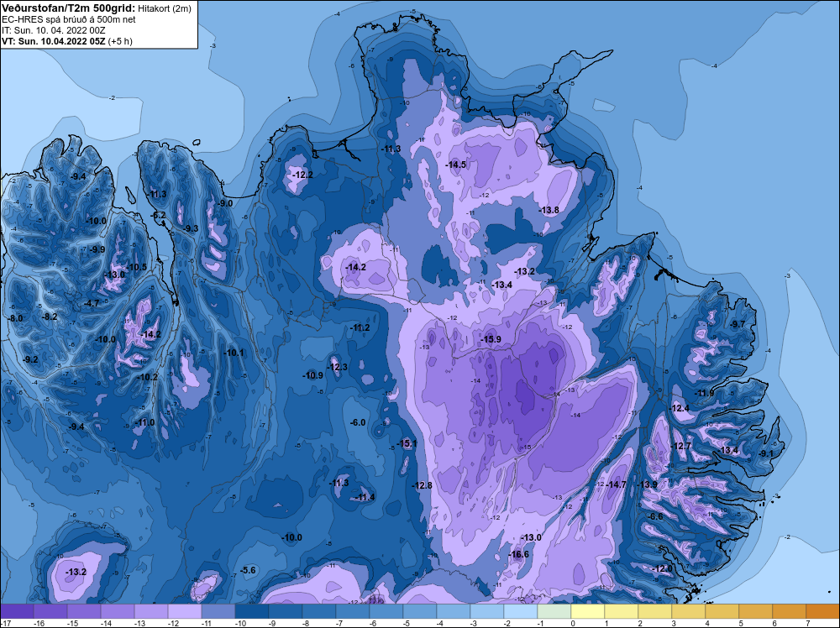Pick the legend swatch between -12 and -11
This screenshot has height=628, width=840.
click(x=184, y=611)
